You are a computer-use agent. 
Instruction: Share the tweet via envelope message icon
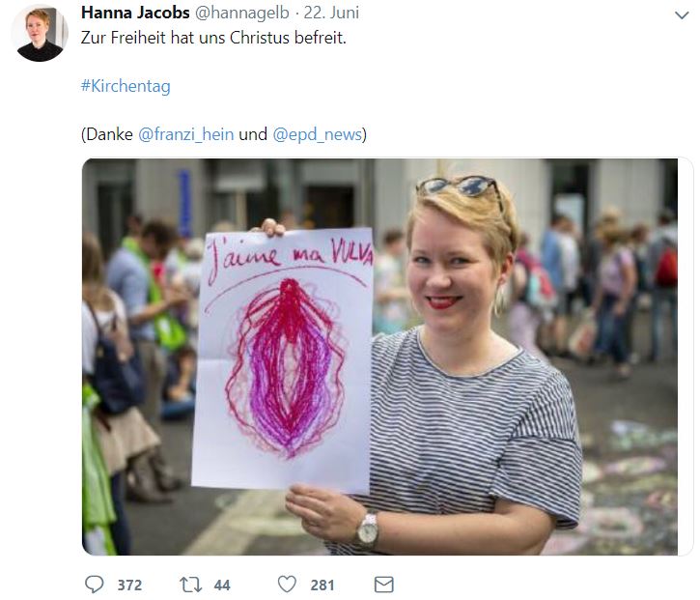tap(383, 585)
